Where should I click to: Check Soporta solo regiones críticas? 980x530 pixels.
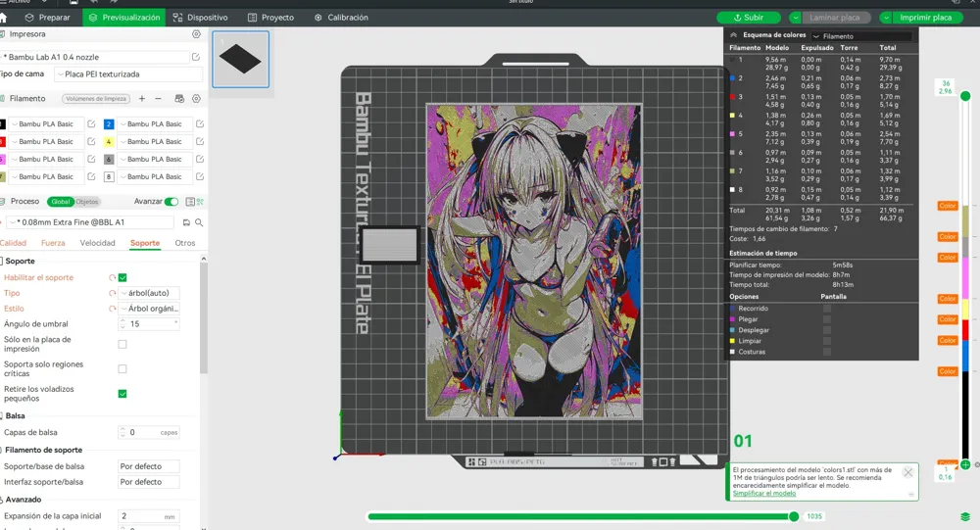point(122,368)
